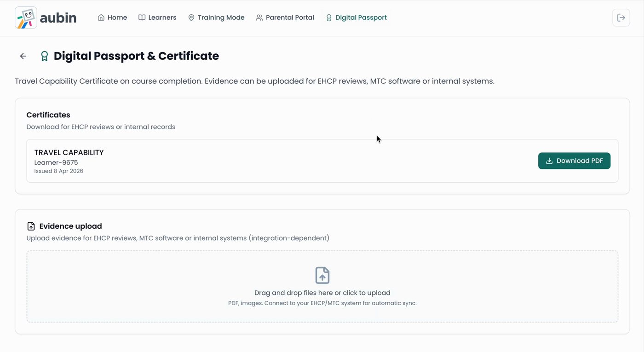Image resolution: width=644 pixels, height=352 pixels.
Task: Click the aubin brand name text
Action: point(58,18)
